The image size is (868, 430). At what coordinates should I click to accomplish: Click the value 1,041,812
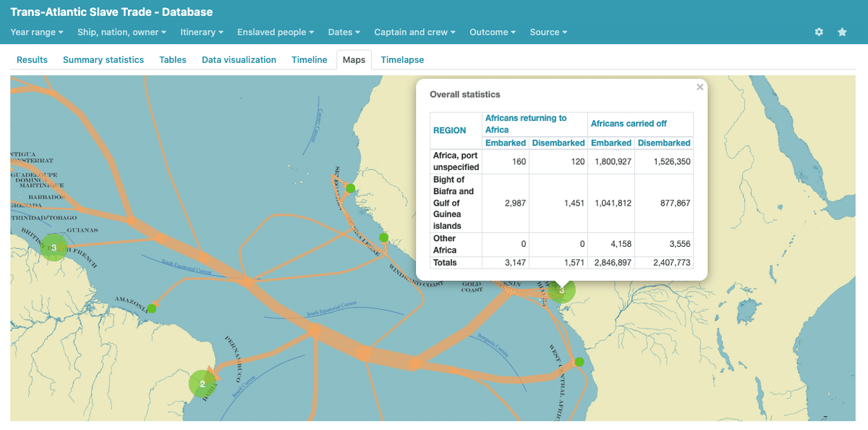[x=611, y=203]
